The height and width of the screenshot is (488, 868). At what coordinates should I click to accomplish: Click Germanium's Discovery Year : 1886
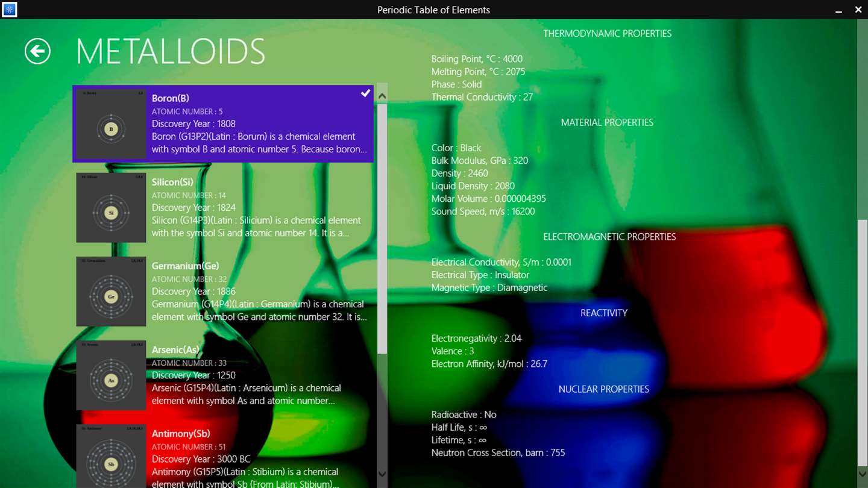pyautogui.click(x=193, y=291)
